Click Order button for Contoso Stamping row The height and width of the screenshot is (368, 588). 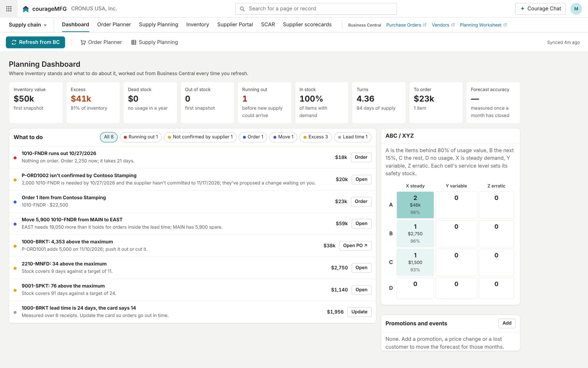[361, 201]
